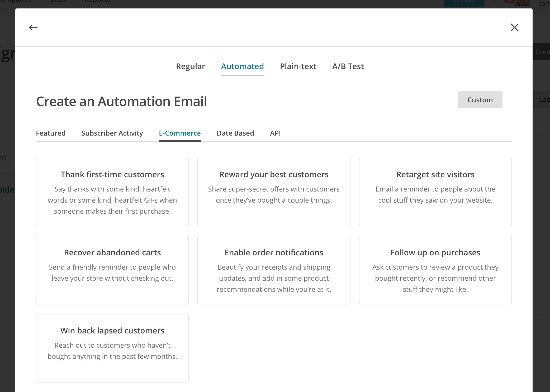Open the Date Based automations tab
This screenshot has height=392, width=550.
tap(235, 133)
